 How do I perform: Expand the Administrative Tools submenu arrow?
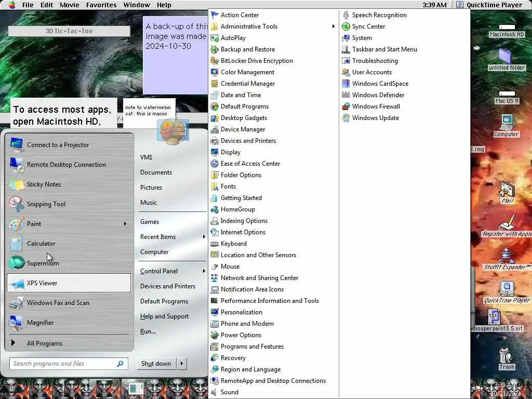coord(334,26)
